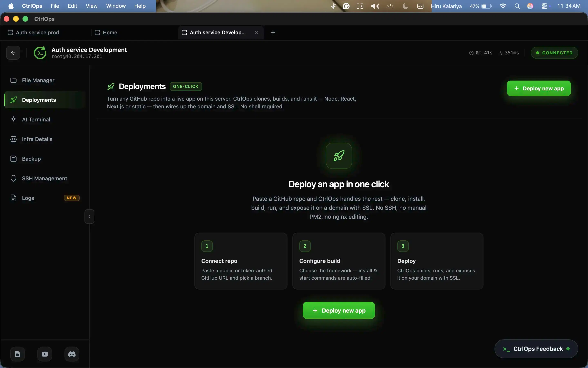Click the rocket icon beside Deployments heading
The width and height of the screenshot is (588, 368).
(111, 86)
